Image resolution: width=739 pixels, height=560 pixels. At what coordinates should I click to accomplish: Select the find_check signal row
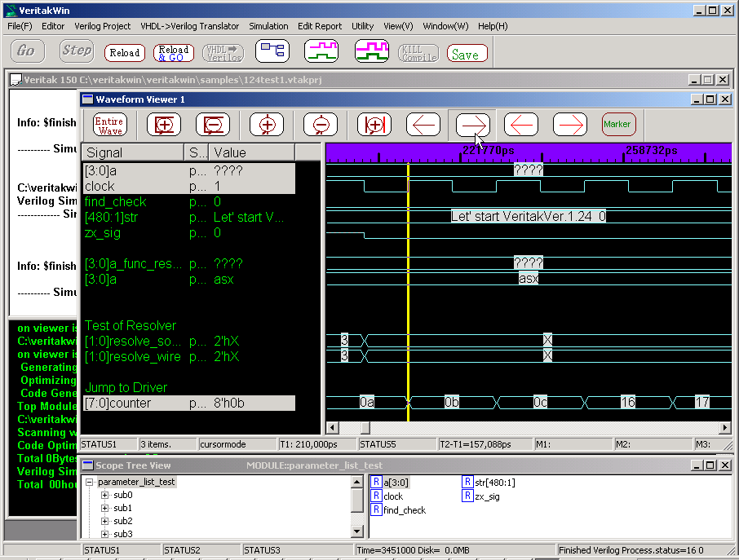(189, 202)
